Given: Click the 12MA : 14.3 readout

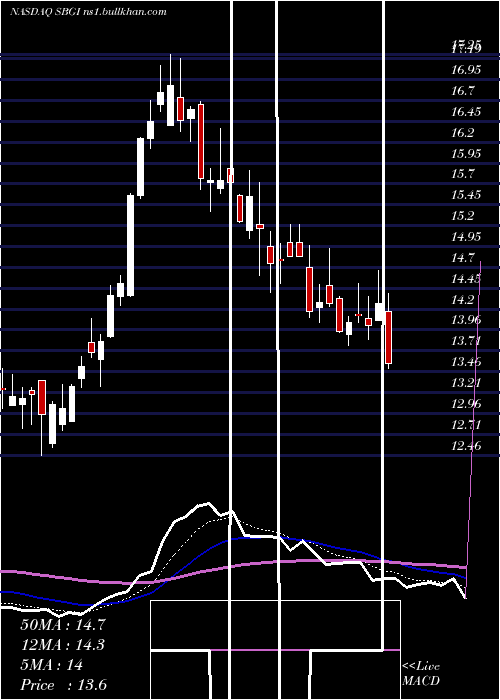Looking at the screenshot, I should pyautogui.click(x=63, y=645).
